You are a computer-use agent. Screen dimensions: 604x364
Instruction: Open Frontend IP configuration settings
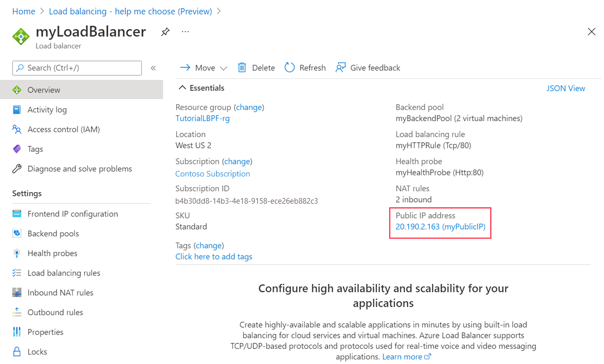[71, 214]
